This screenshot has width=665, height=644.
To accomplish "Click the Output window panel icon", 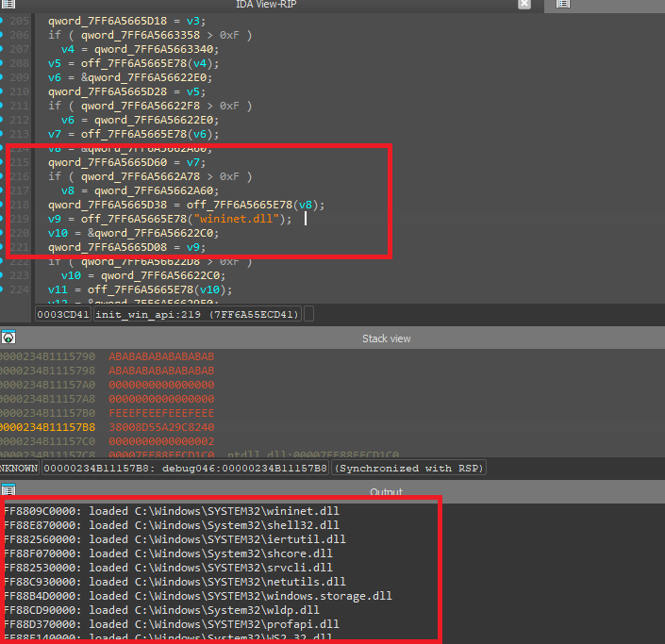I will pos(8,491).
